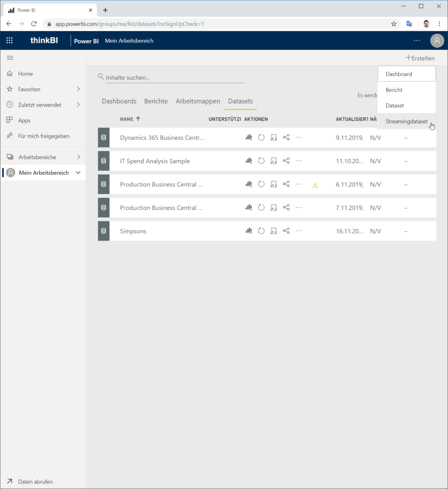Select the Datasets tab
Image resolution: width=448 pixels, height=489 pixels.
tap(240, 101)
